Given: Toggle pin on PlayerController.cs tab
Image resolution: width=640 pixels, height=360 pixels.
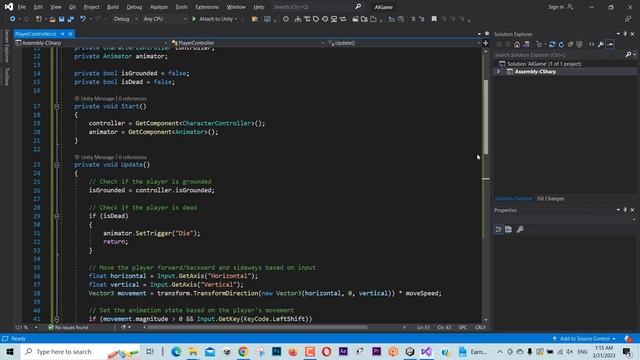Looking at the screenshot, I should tap(62, 34).
